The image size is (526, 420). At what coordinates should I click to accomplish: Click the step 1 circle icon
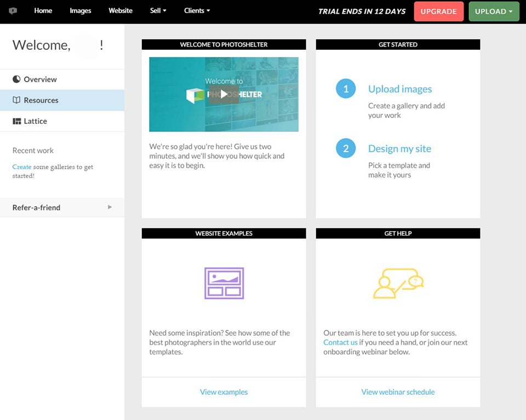click(x=346, y=89)
